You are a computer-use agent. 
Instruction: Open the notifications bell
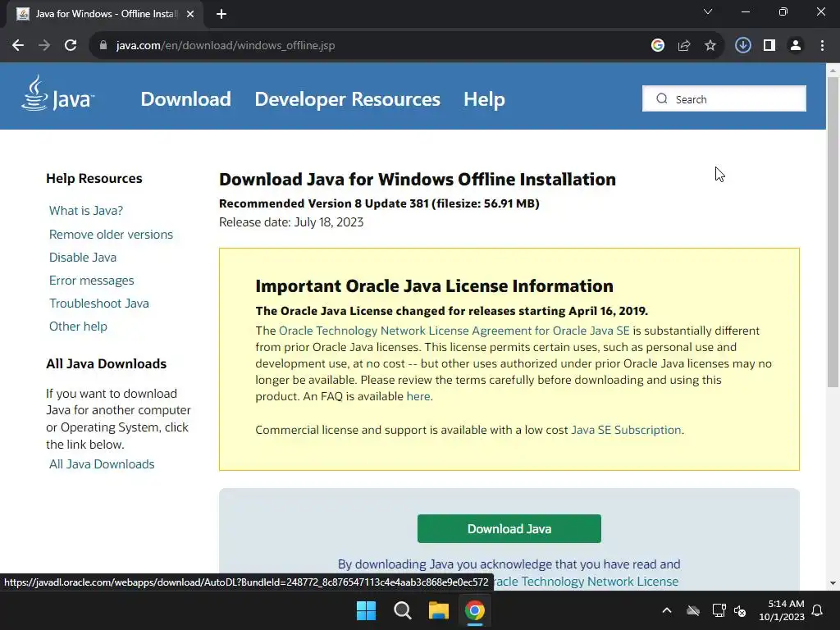coord(818,610)
